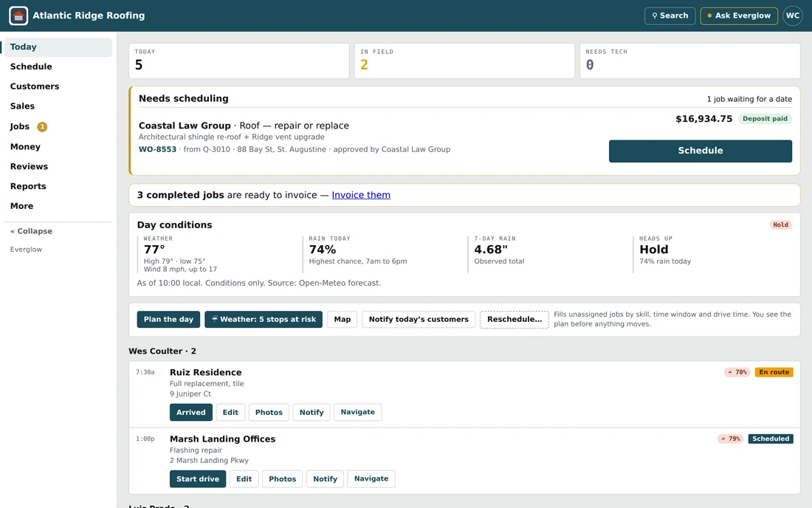The image size is (812, 508).
Task: Click the In Field count card
Action: point(464,61)
